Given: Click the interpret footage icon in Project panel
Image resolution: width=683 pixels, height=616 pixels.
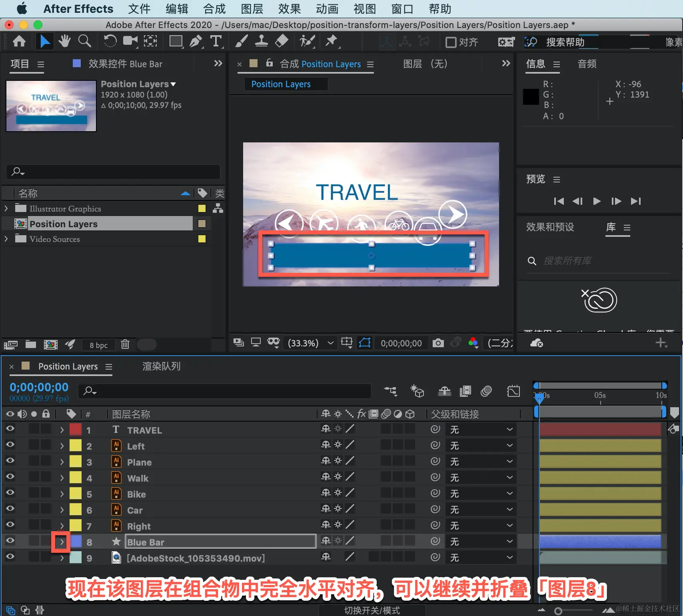Looking at the screenshot, I should 11,344.
